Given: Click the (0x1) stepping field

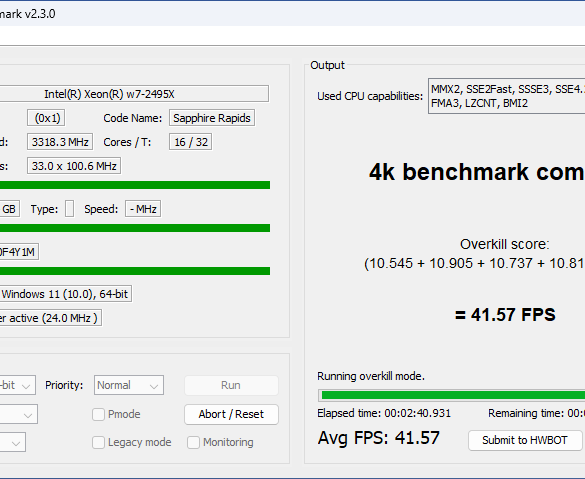Looking at the screenshot, I should pyautogui.click(x=47, y=118).
